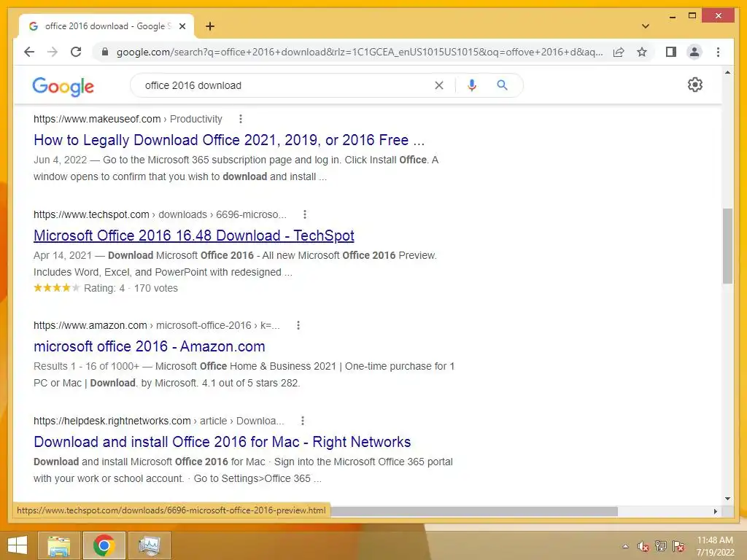
Task: Click the techspot.com URL breadcrumb
Action: click(160, 215)
